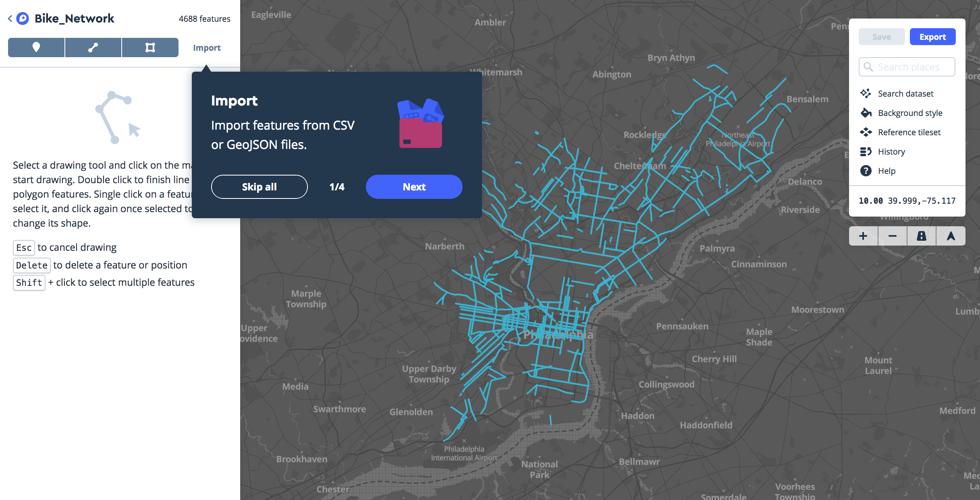Image resolution: width=980 pixels, height=500 pixels.
Task: Click the Bike_Network dataset logo icon
Action: (x=23, y=18)
